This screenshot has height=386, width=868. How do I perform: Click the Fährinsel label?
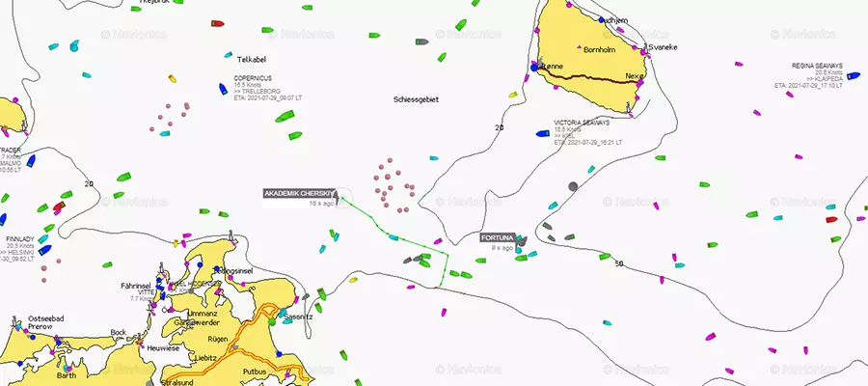tap(136, 286)
